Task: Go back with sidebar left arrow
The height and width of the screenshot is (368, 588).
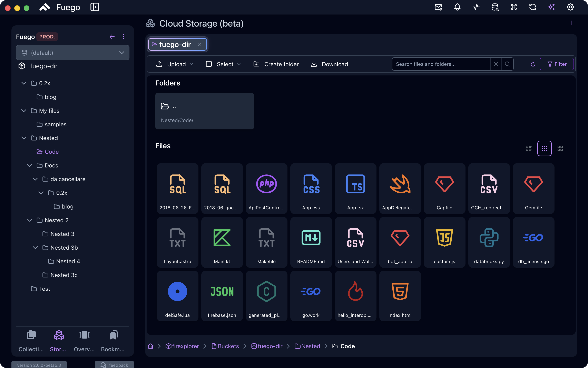Action: [x=112, y=37]
